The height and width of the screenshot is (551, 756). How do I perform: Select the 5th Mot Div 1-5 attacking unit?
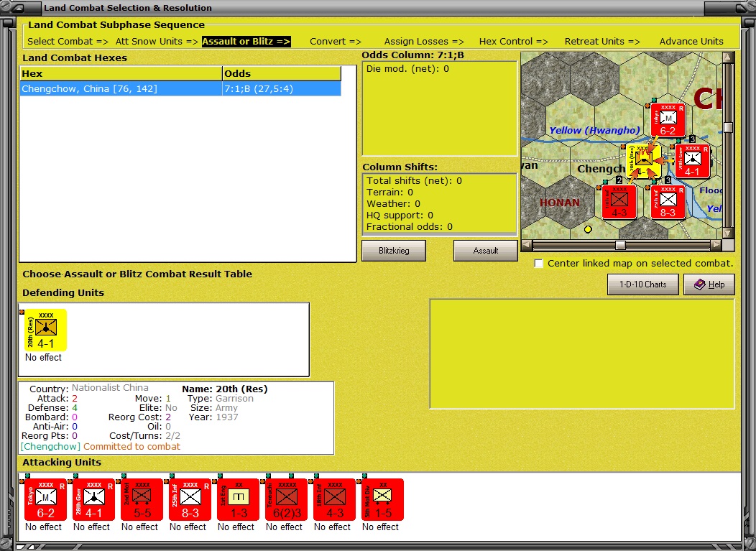(383, 499)
